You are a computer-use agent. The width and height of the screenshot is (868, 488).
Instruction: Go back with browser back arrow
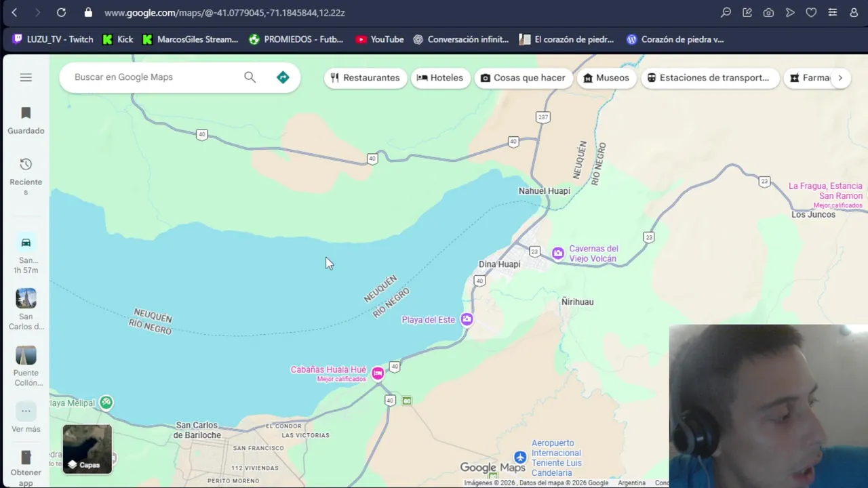(14, 12)
